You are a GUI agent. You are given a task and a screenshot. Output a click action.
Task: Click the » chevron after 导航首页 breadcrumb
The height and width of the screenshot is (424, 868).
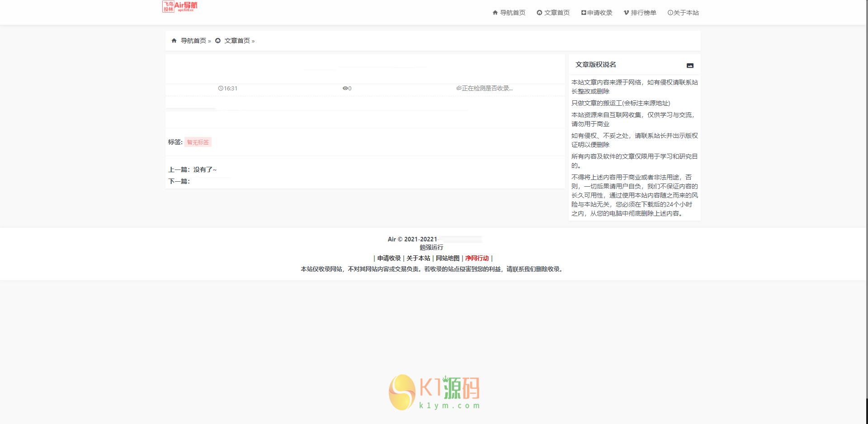209,40
